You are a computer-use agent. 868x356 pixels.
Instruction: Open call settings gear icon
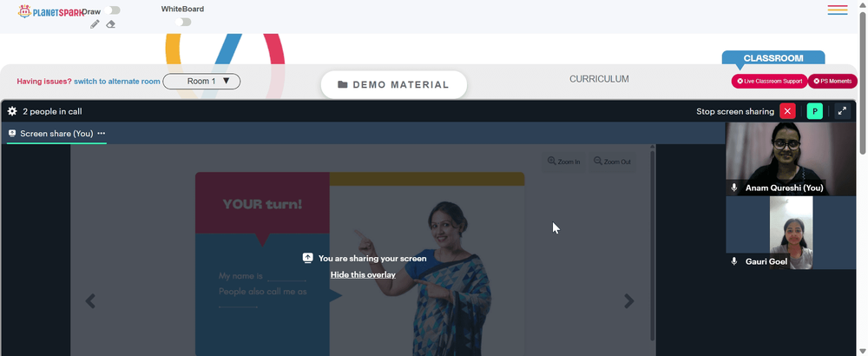(x=12, y=111)
